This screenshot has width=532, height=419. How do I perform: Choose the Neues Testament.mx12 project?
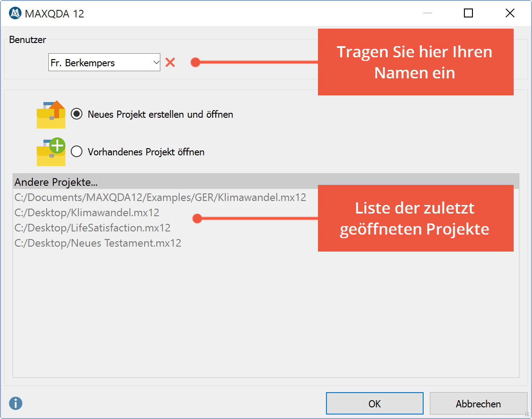point(98,243)
